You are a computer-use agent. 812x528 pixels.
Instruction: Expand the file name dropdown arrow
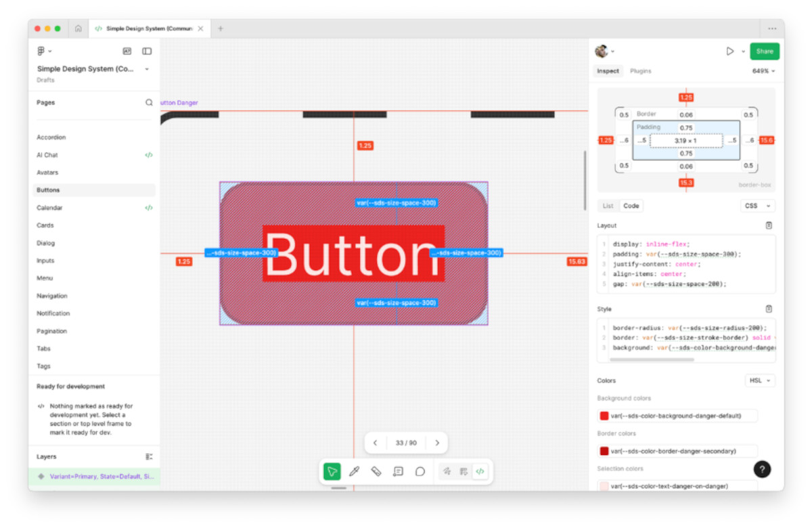coord(147,69)
